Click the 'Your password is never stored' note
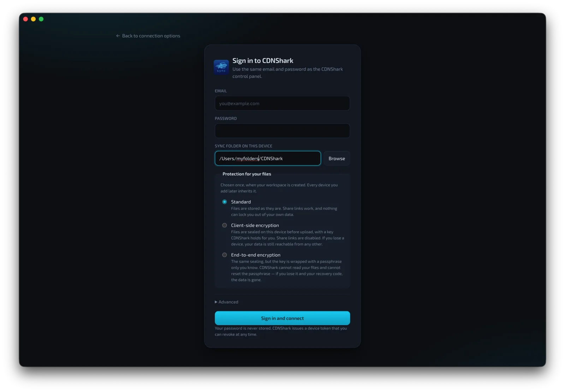Screen dimensions: 565x392 point(281,331)
